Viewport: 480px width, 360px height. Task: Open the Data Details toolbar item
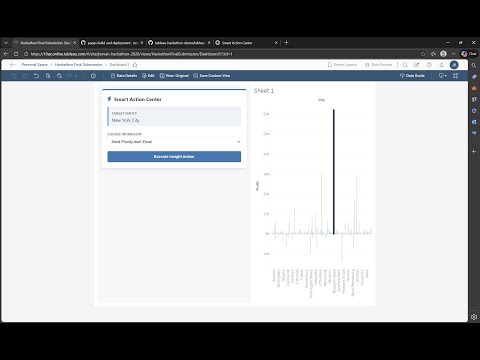click(124, 76)
